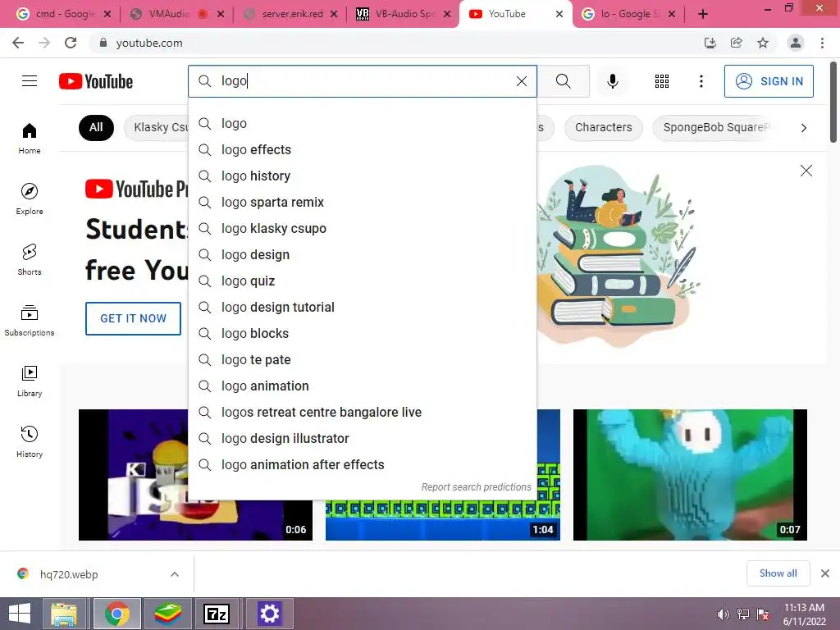Dismiss the YouTube Premium promo banner
The width and height of the screenshot is (840, 630).
(x=806, y=171)
